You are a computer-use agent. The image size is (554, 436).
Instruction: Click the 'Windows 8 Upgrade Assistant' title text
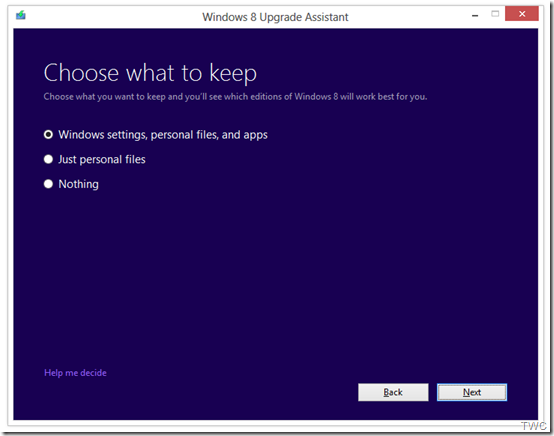pos(275,17)
